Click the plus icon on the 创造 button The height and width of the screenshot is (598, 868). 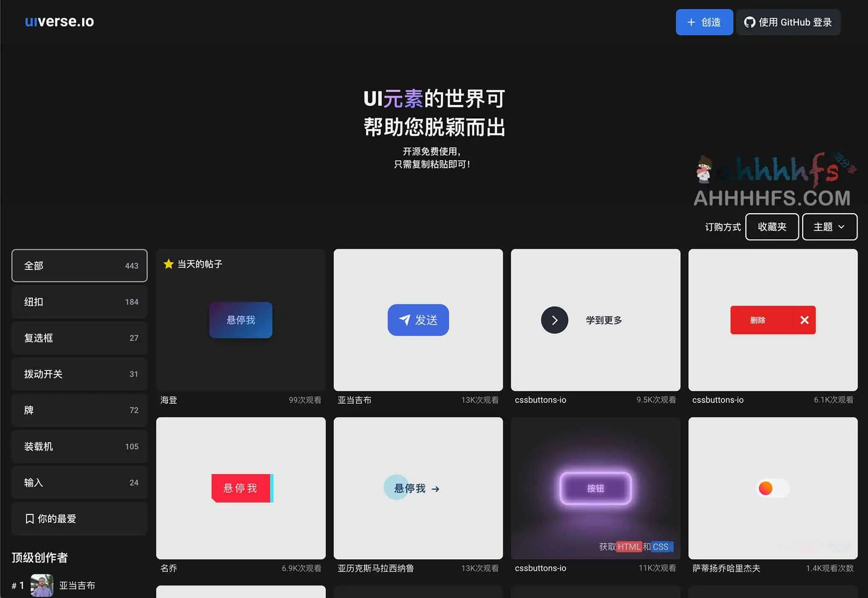click(691, 22)
